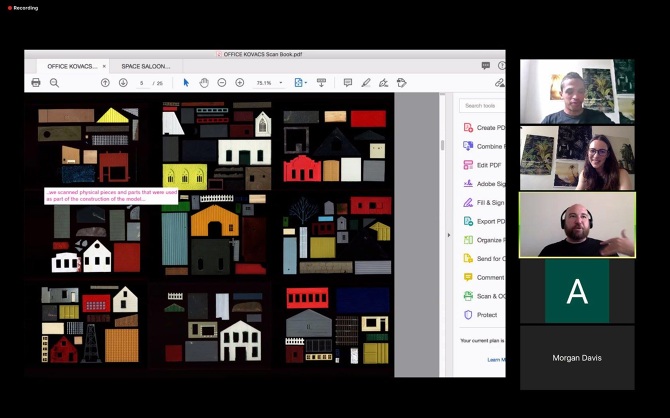Activate the Hand pan tool

click(204, 83)
